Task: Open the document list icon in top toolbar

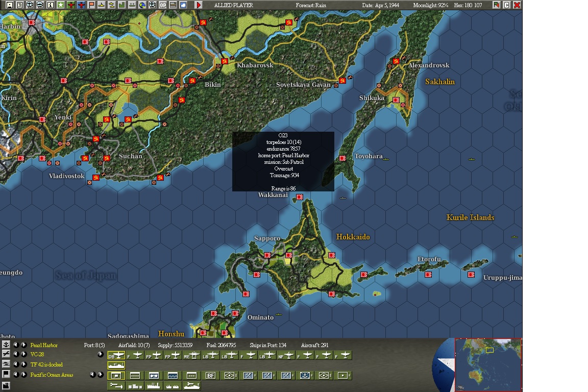Action: coord(20,5)
